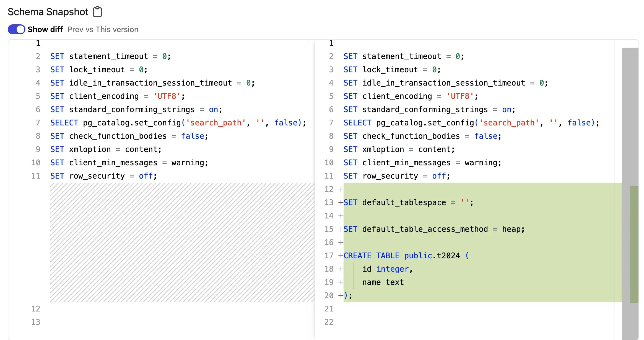
Task: Select the added SET default_tablespace line
Action: tap(408, 202)
